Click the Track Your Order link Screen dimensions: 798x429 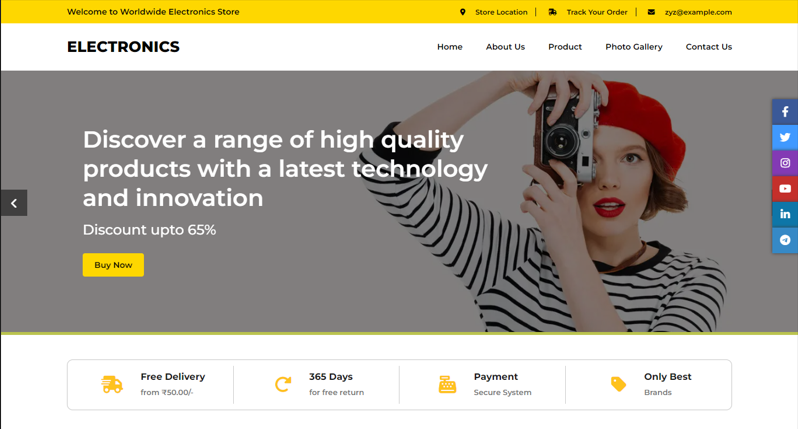pos(596,12)
